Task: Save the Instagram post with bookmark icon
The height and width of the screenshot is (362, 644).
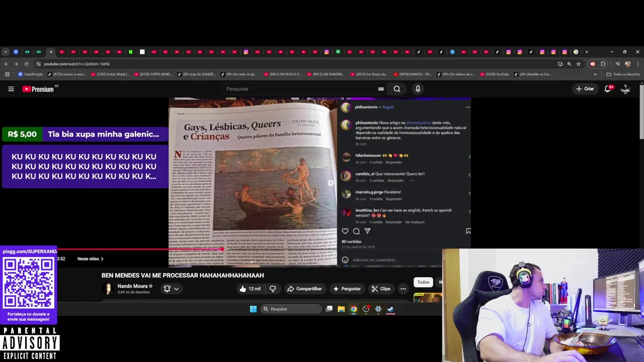Action: 468,231
